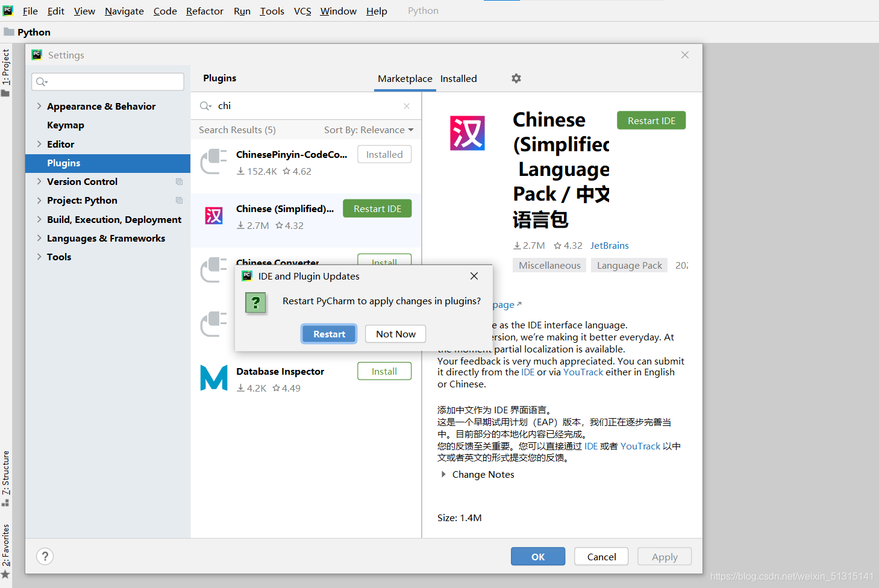Click the Database Inspector plugin logo

[214, 378]
